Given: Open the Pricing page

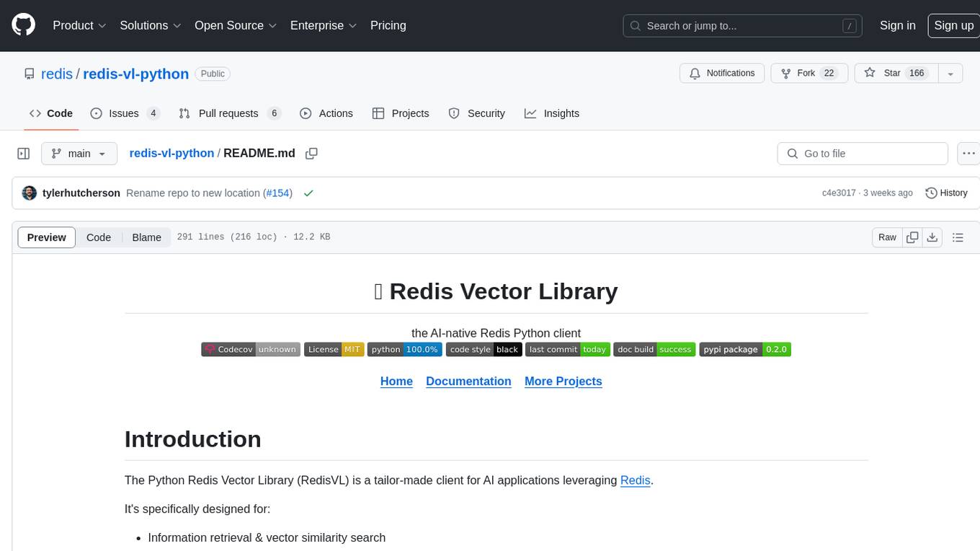Looking at the screenshot, I should tap(388, 25).
